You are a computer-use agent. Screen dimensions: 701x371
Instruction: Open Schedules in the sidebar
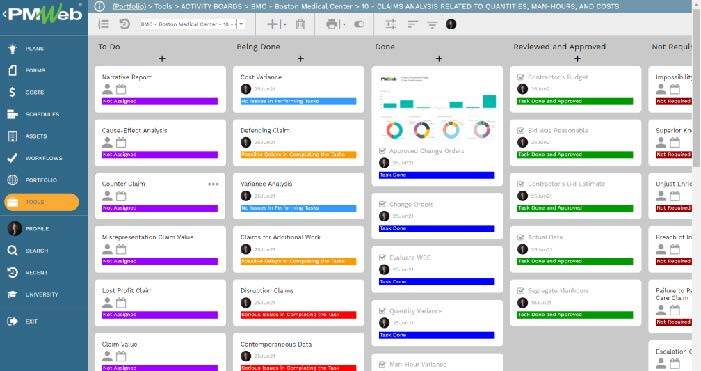pos(34,114)
